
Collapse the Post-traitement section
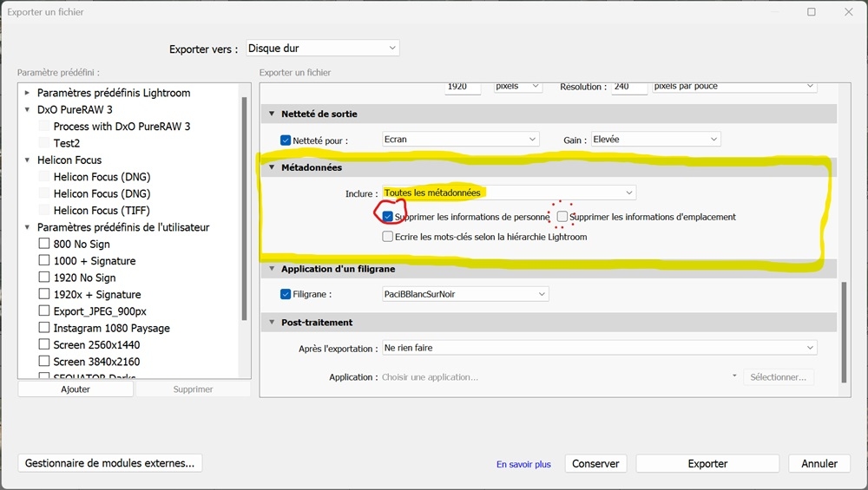coord(272,323)
